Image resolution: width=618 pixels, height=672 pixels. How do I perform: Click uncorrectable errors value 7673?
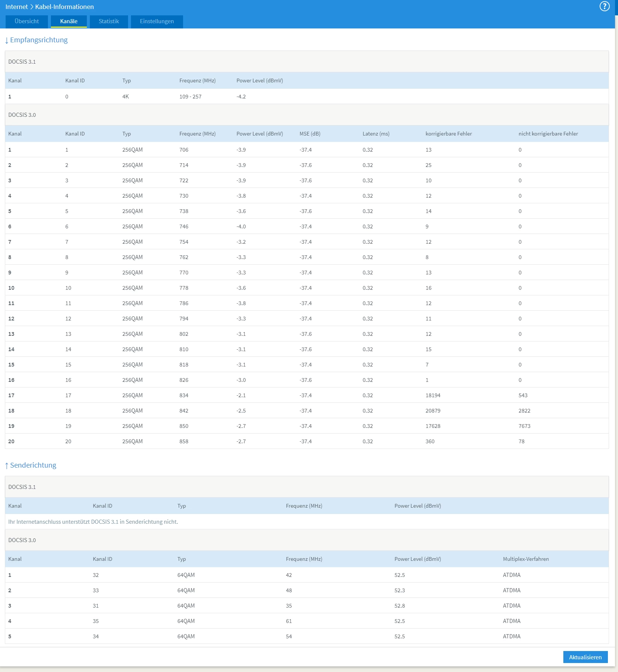click(524, 426)
